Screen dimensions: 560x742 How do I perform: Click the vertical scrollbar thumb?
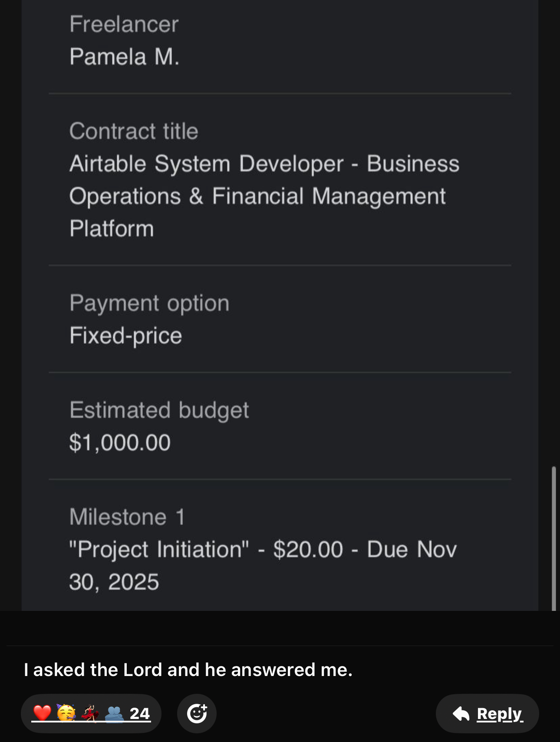(x=553, y=538)
